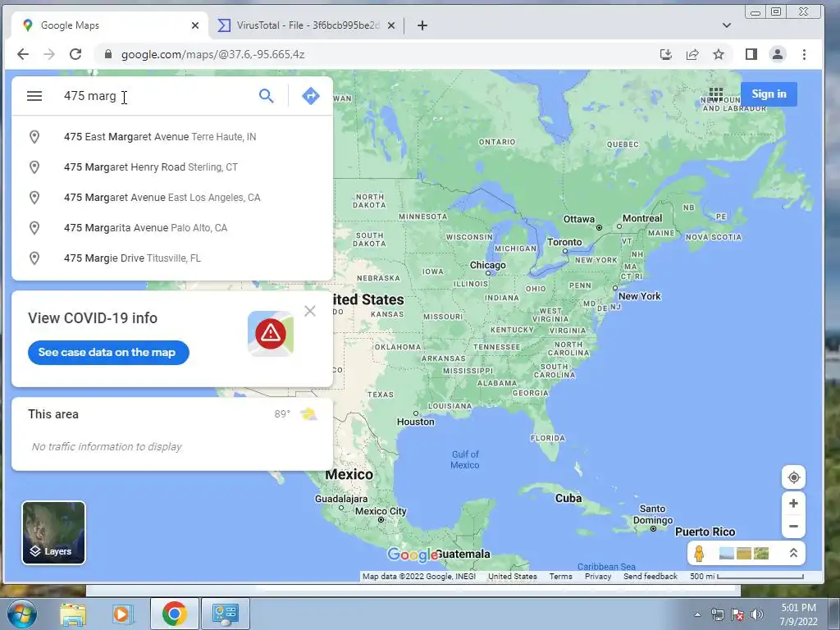Screen dimensions: 840x630
Task: Click the Street View pegman icon
Action: point(699,553)
